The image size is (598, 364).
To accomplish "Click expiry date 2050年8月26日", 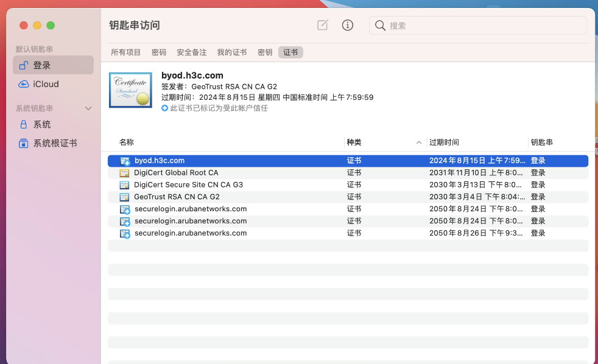I will pos(476,233).
